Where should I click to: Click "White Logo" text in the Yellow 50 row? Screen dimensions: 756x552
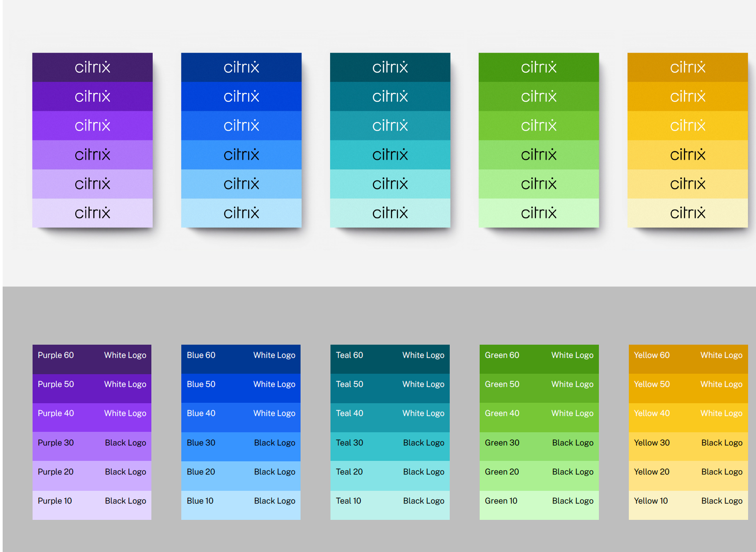pos(722,384)
